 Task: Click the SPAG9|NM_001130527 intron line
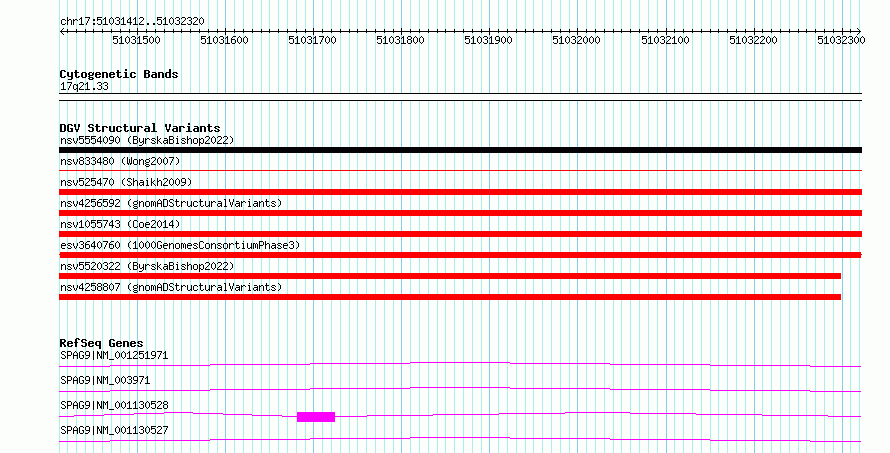click(460, 439)
